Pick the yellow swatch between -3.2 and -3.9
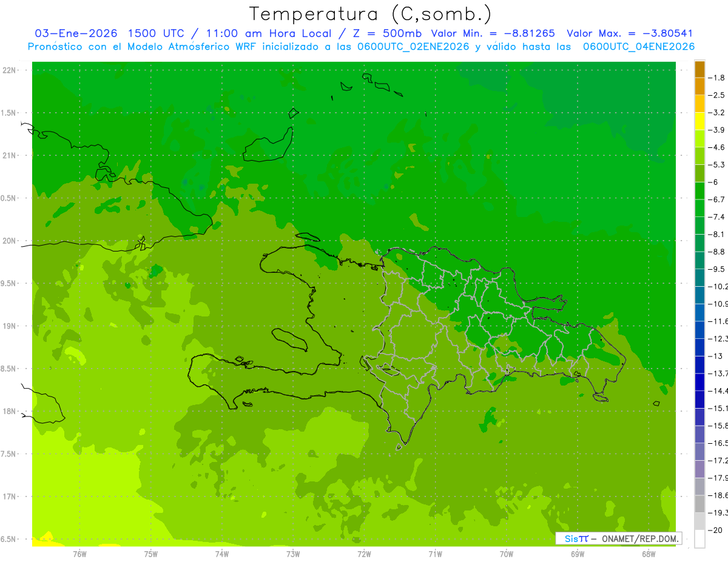728x562 pixels. click(699, 122)
